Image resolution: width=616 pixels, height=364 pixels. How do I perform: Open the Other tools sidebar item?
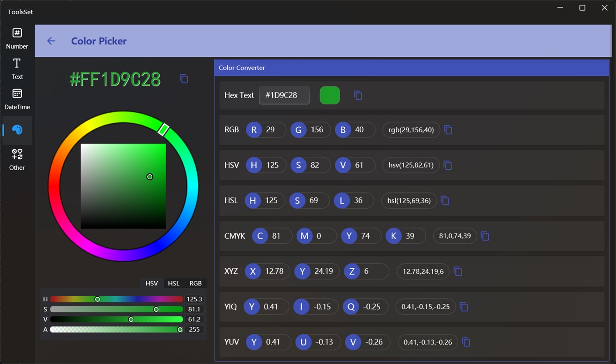pos(17,160)
